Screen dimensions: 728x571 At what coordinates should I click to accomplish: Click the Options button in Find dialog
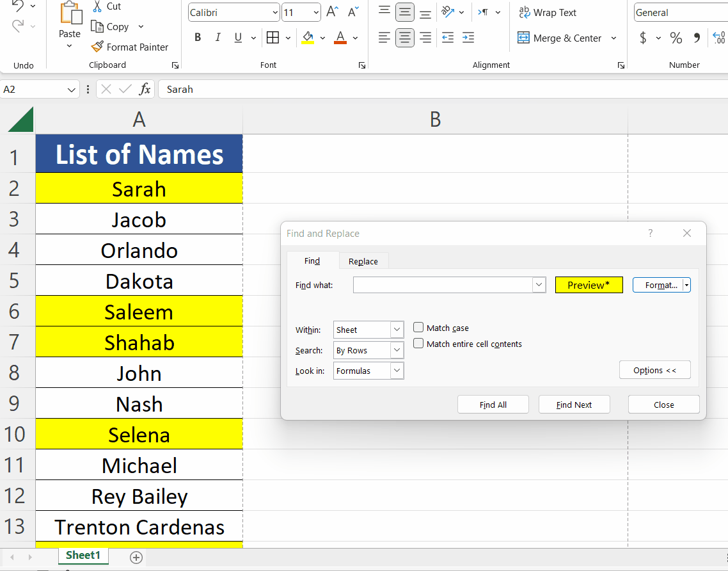654,369
